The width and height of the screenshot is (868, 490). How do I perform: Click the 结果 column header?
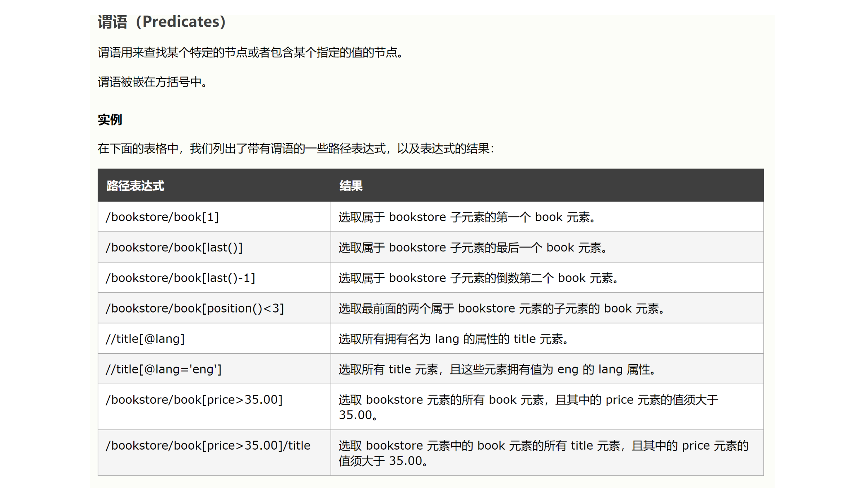pyautogui.click(x=350, y=186)
